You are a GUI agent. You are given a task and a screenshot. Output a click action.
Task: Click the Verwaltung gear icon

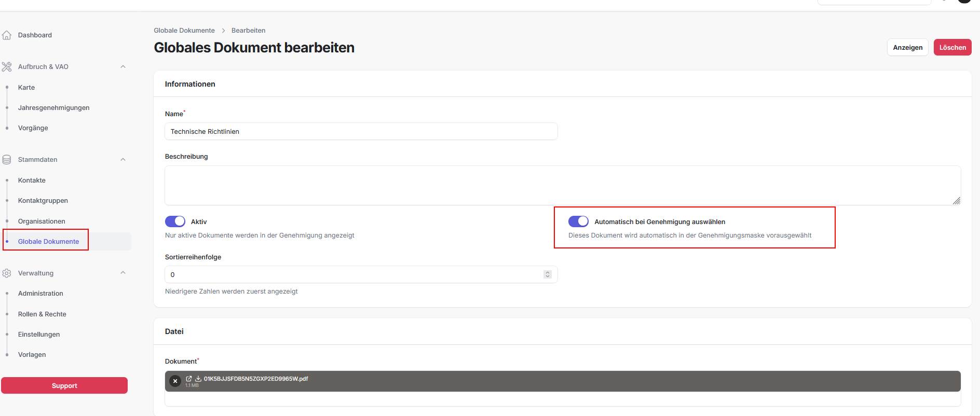pos(7,273)
